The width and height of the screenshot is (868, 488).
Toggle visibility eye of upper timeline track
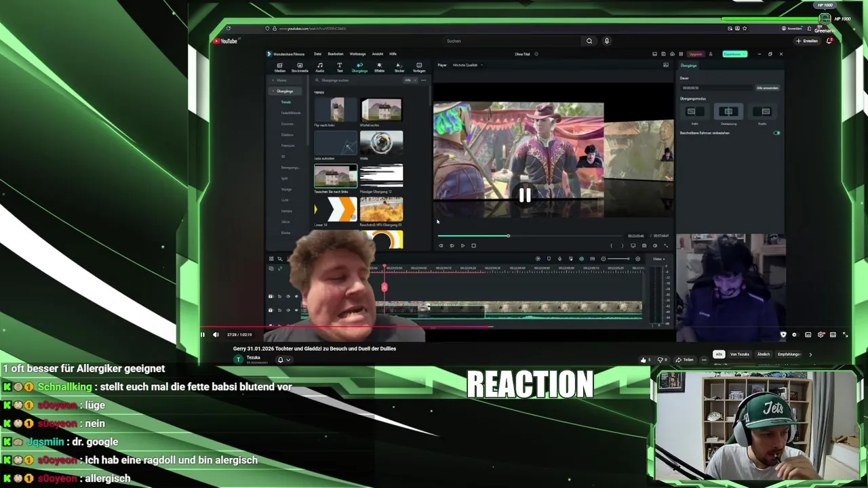point(296,296)
